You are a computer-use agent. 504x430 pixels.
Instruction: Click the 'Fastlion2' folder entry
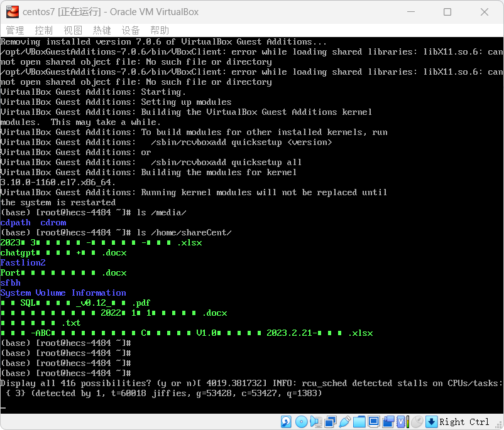[x=23, y=262]
